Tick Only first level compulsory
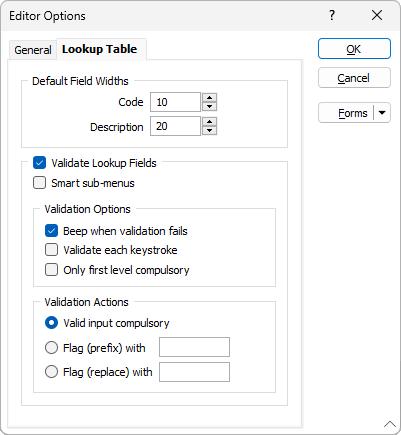Image resolution: width=401 pixels, height=435 pixels. point(51,270)
